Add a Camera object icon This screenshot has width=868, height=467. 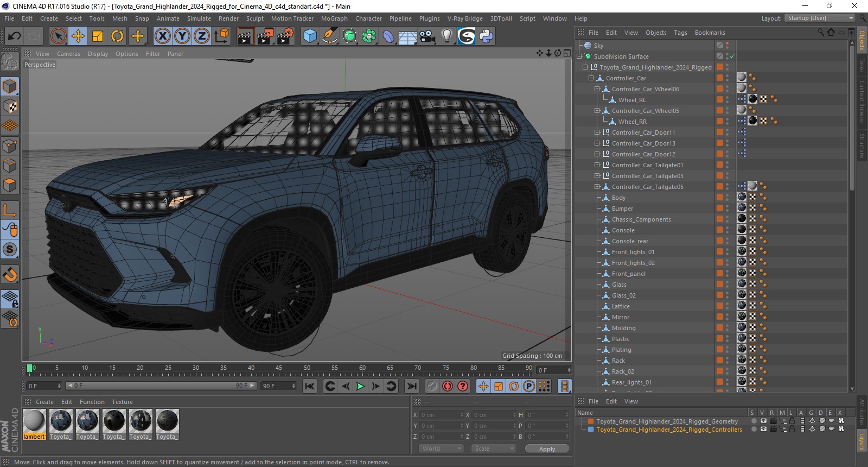(427, 36)
